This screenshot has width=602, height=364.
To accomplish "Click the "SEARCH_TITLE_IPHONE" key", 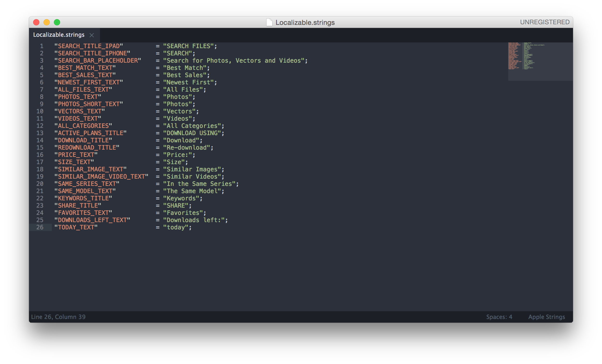I will [92, 53].
